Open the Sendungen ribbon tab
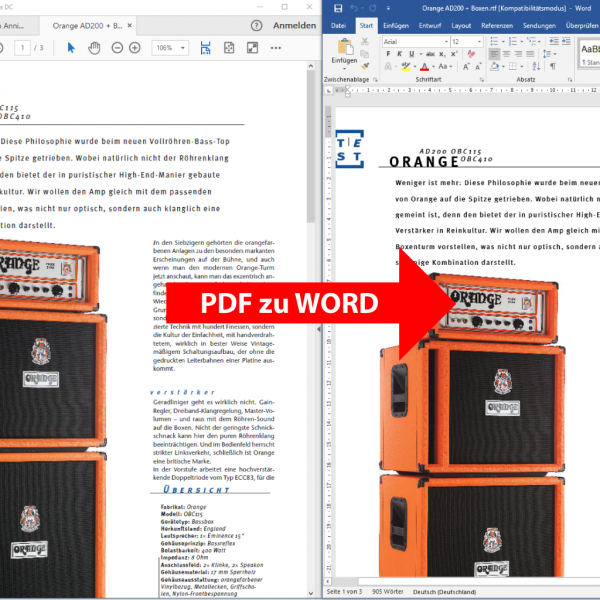This screenshot has height=600, width=600. pyautogui.click(x=539, y=26)
